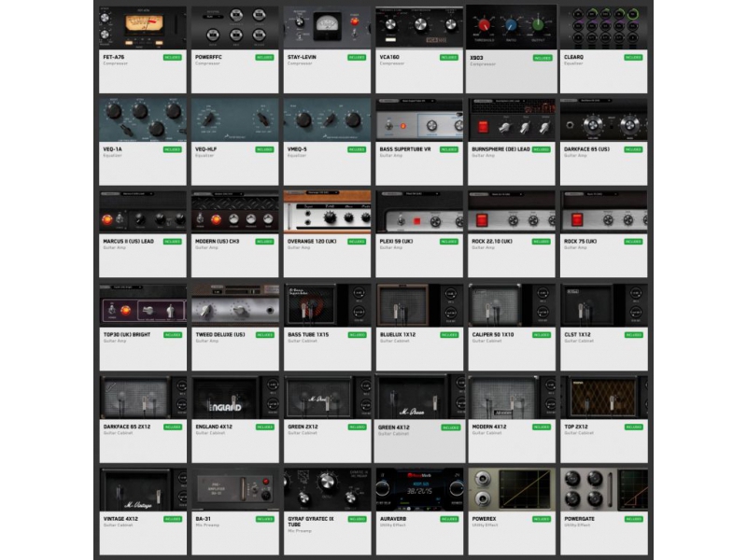
Task: Click the Darkface 65 (US) amp thumbnail
Action: pos(603,120)
